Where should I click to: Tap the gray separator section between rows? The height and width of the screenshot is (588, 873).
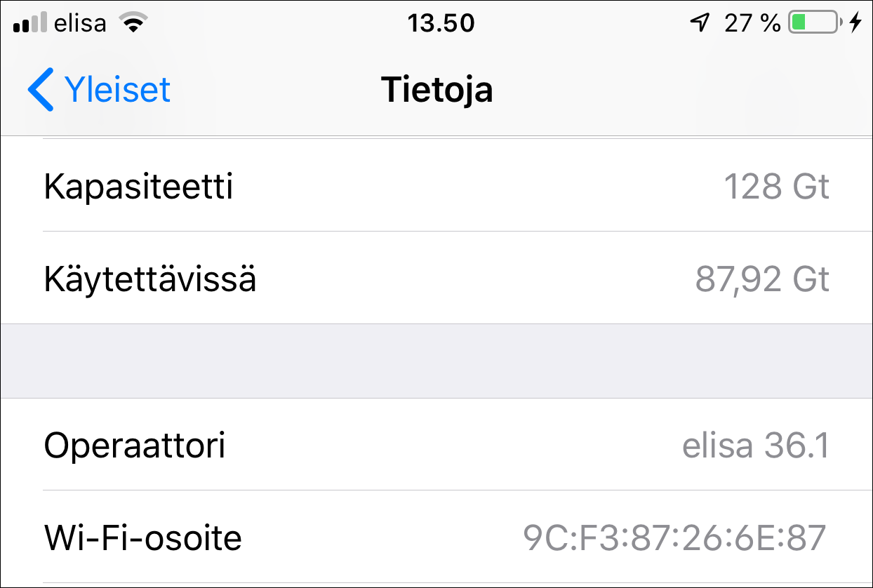436,360
